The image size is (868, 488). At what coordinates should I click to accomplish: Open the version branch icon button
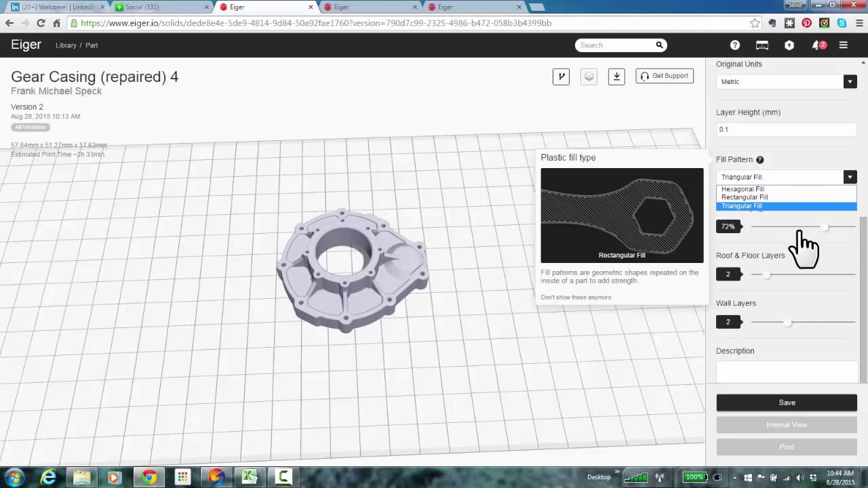561,76
